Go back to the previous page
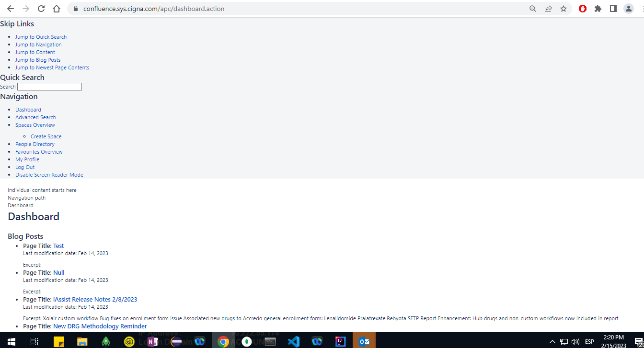 [x=11, y=9]
